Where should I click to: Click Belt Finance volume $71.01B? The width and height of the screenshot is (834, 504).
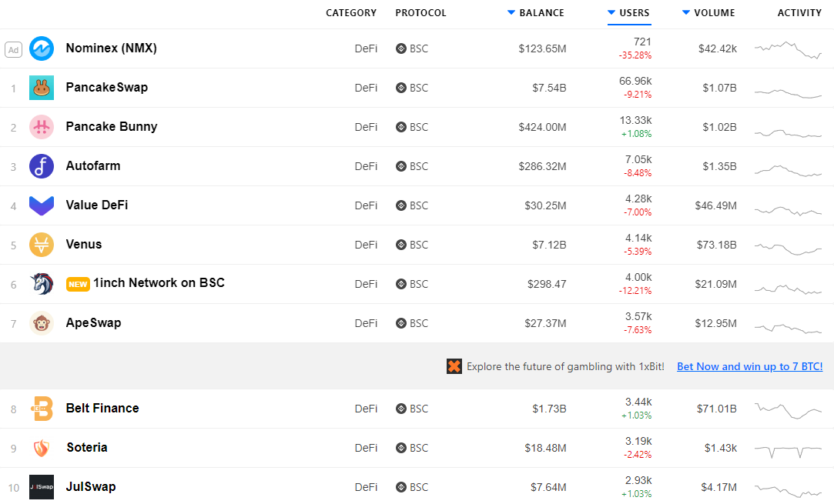[716, 409]
